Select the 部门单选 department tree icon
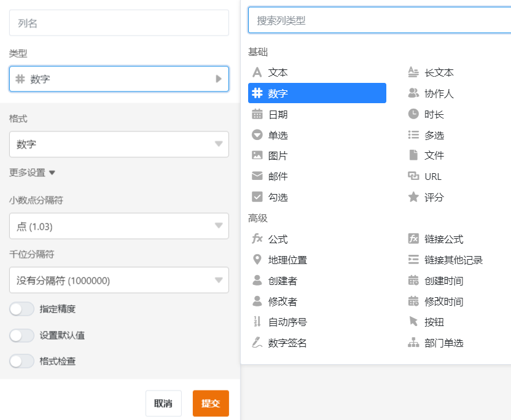This screenshot has width=511, height=420. [413, 343]
